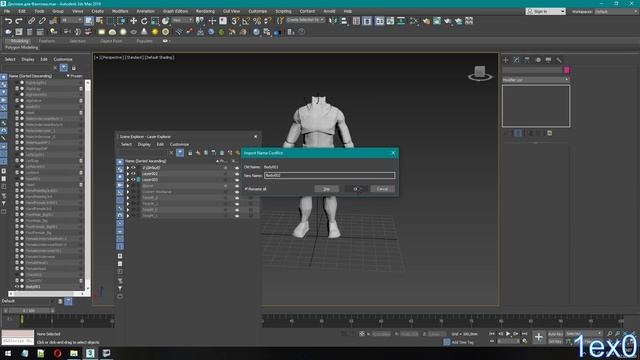Toggle 3D Snaps in main toolbar
640x360 pixels.
[235, 21]
